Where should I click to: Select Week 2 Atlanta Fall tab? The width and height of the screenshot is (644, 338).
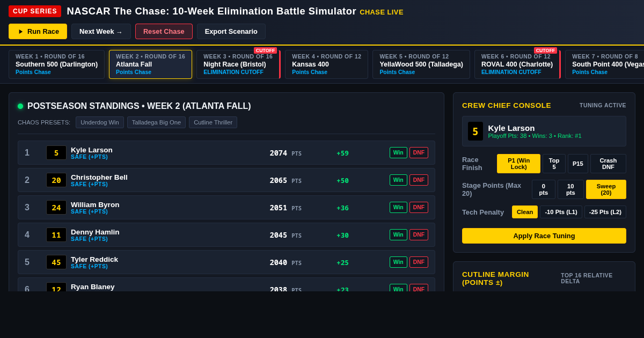(150, 64)
